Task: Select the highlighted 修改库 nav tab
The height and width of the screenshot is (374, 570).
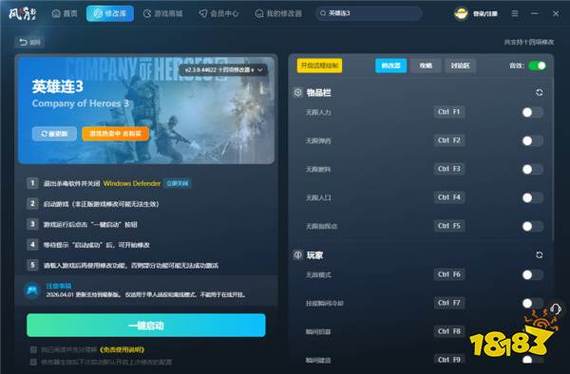Action: coord(110,14)
